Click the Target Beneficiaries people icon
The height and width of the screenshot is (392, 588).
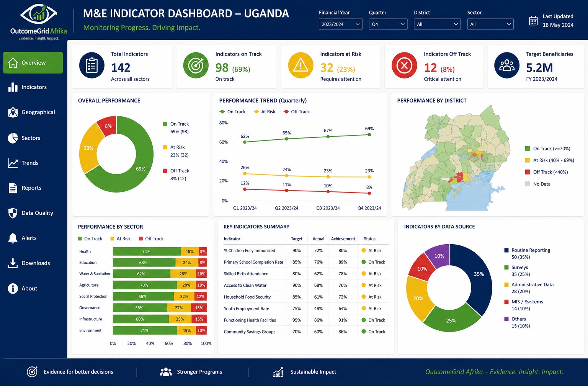(507, 65)
